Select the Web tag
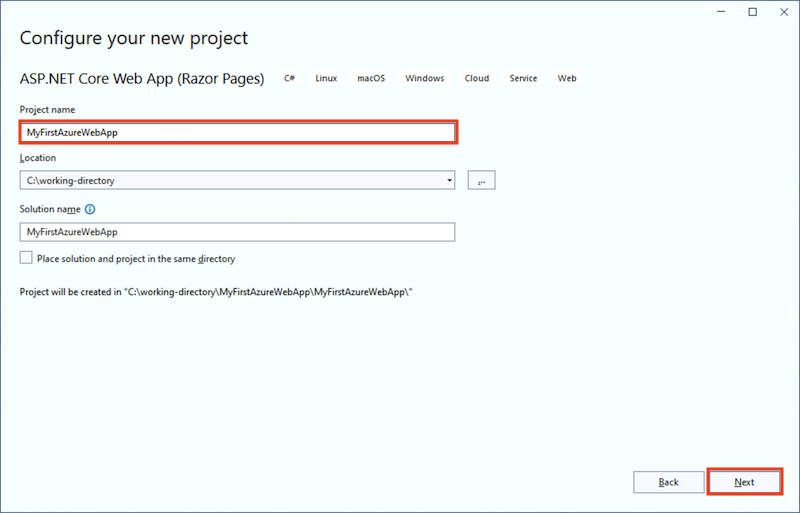 click(x=567, y=78)
